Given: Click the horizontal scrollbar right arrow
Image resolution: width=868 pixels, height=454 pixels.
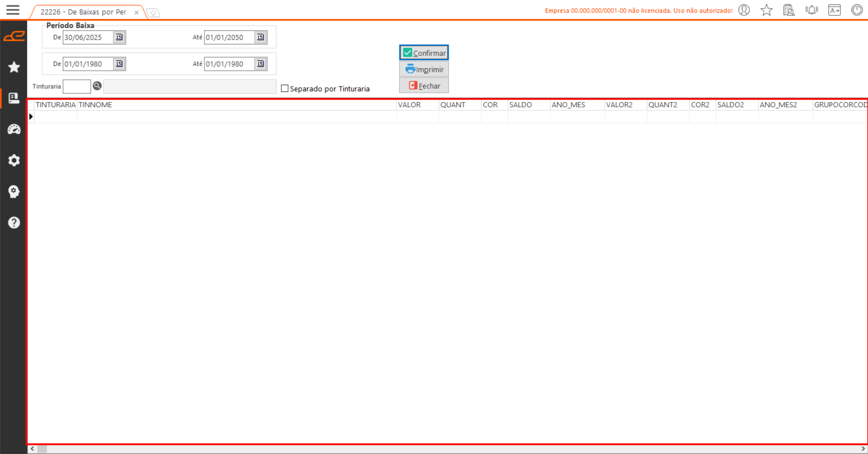Looking at the screenshot, I should 863,449.
